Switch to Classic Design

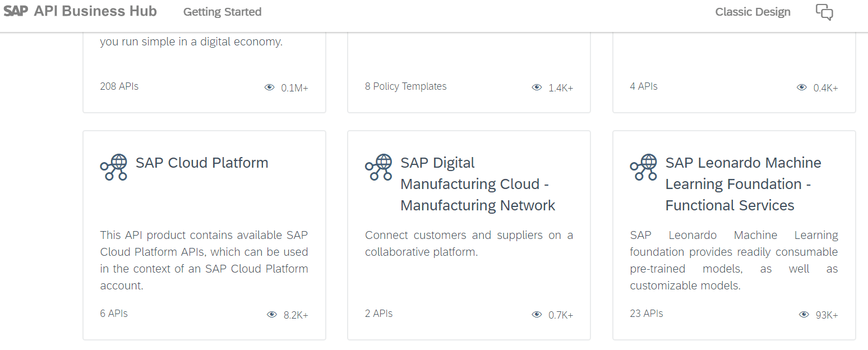[752, 12]
